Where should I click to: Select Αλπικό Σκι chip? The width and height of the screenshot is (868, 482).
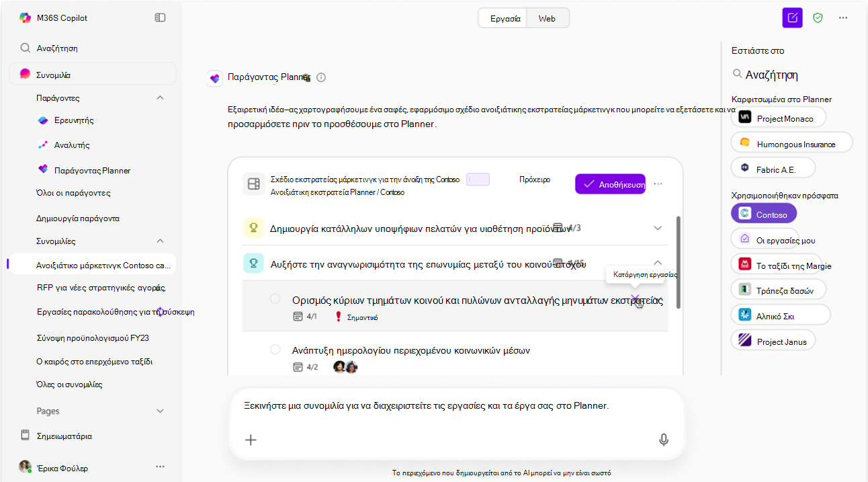point(781,315)
